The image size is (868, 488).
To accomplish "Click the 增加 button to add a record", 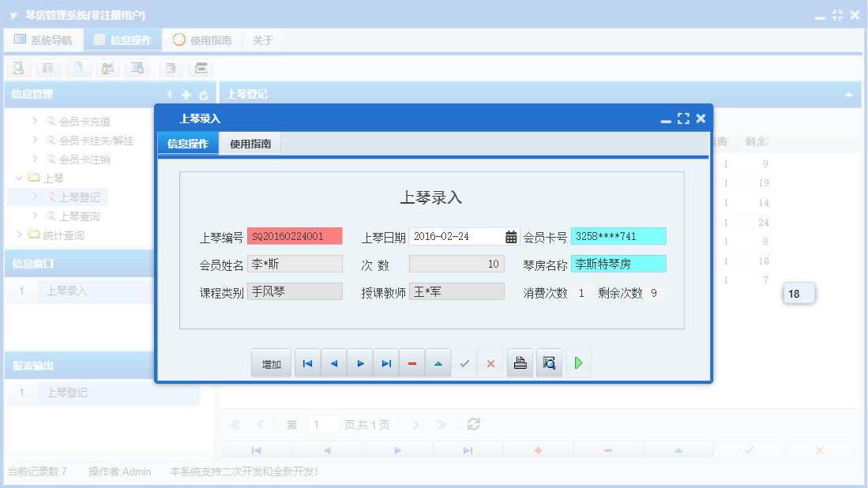I will tap(271, 362).
